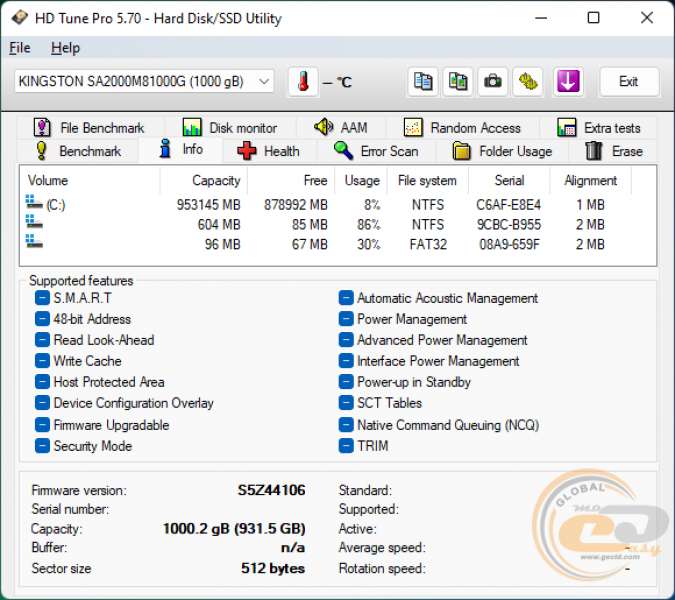This screenshot has height=600, width=675.
Task: Open options via the gears icon
Action: click(528, 81)
